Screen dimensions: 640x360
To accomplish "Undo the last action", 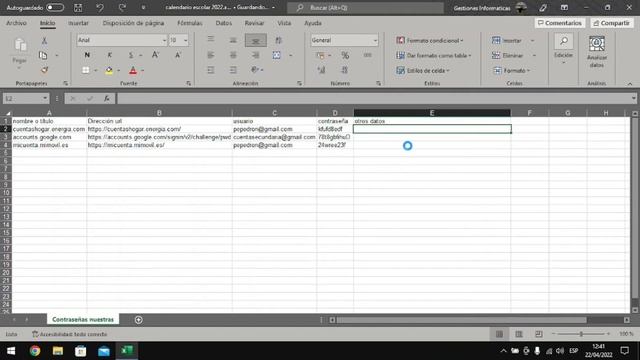I will (x=100, y=7).
